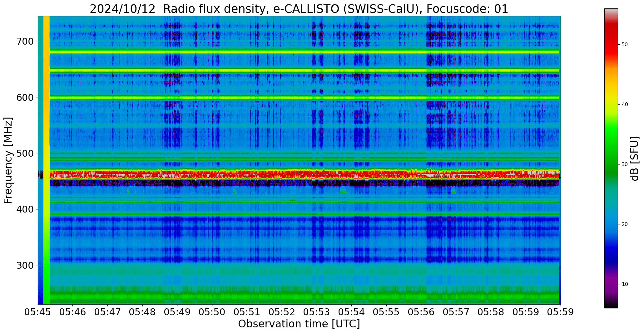Click the 05:55 time tick label
This screenshot has height=333, width=644.
point(387,312)
